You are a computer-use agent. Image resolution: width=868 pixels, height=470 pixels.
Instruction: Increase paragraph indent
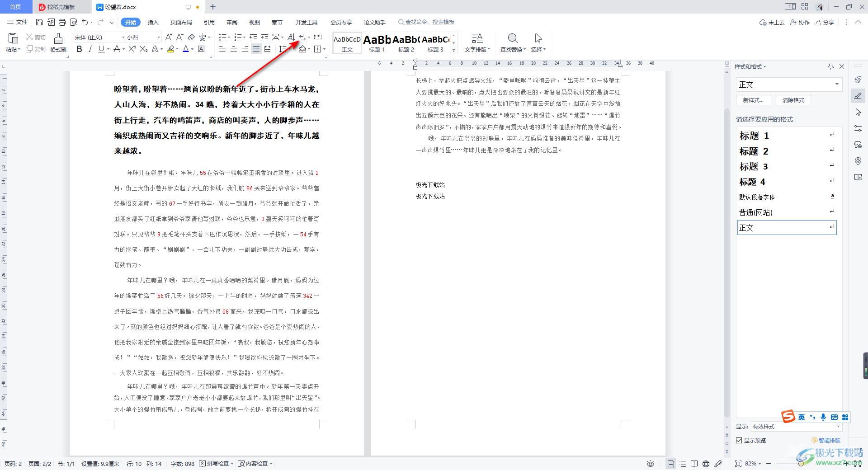(x=264, y=37)
